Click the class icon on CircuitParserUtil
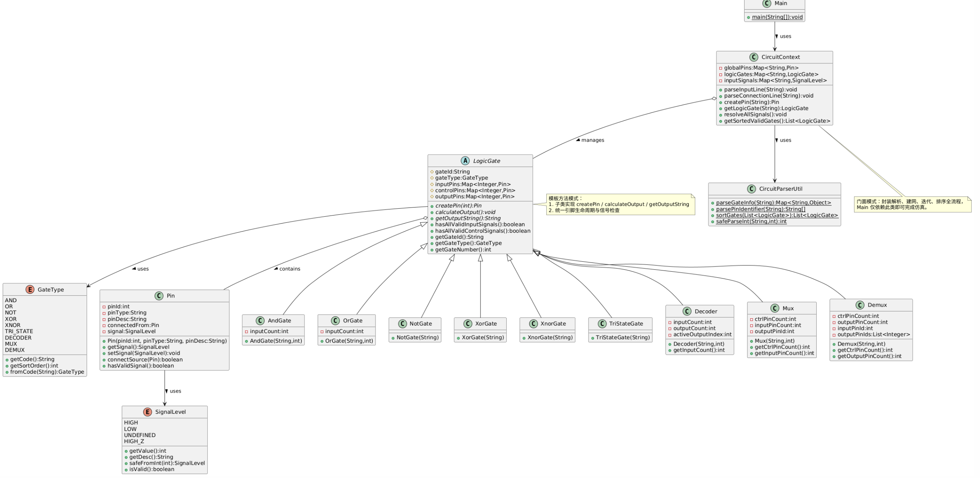The image size is (980, 478). 751,189
